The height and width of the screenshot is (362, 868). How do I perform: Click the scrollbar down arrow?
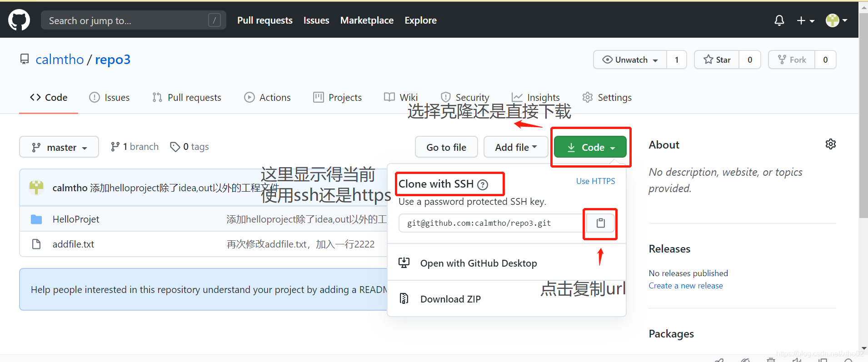click(863, 348)
